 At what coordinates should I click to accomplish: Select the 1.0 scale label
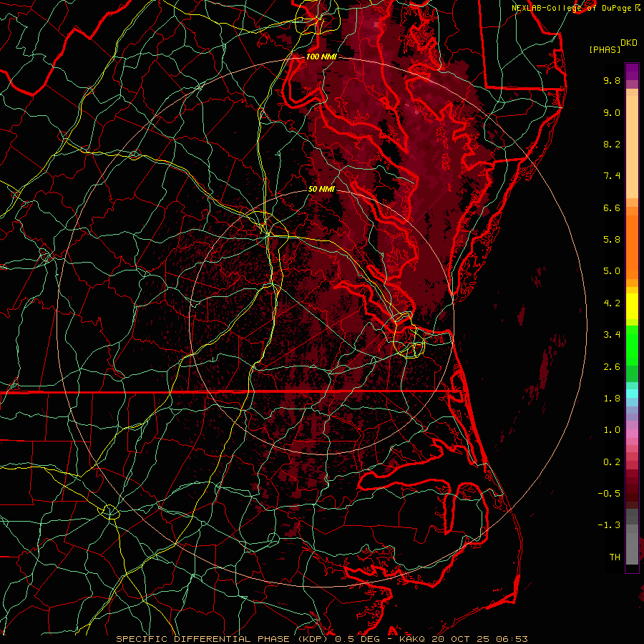[612, 430]
